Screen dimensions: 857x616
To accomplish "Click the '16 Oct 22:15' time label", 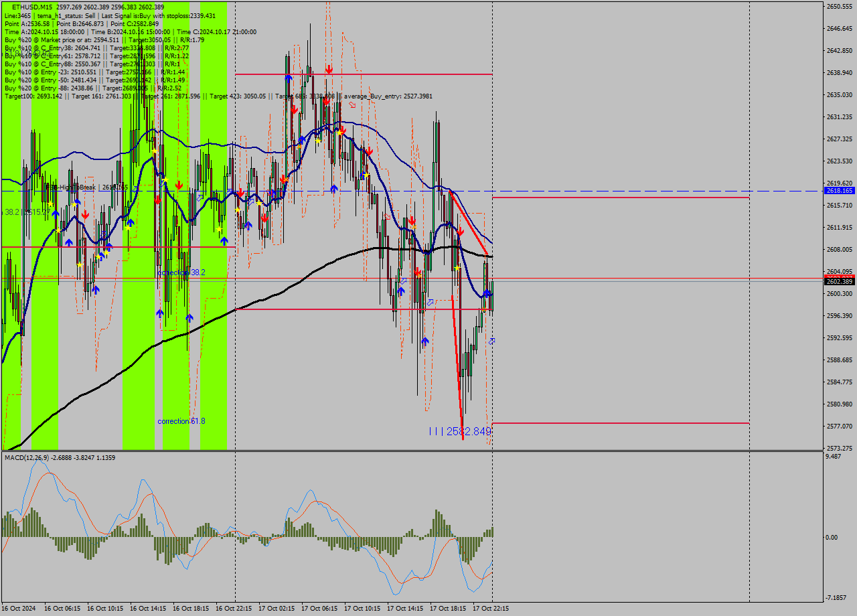I will pos(234,609).
